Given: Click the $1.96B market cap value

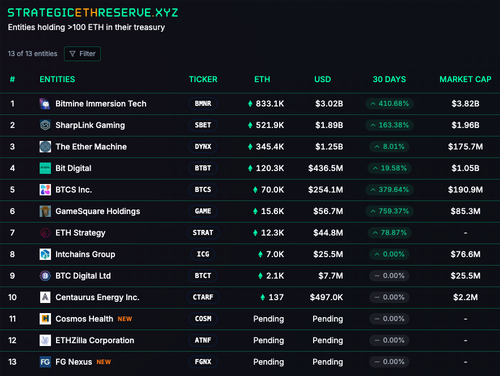Looking at the screenshot, I should pos(465,125).
